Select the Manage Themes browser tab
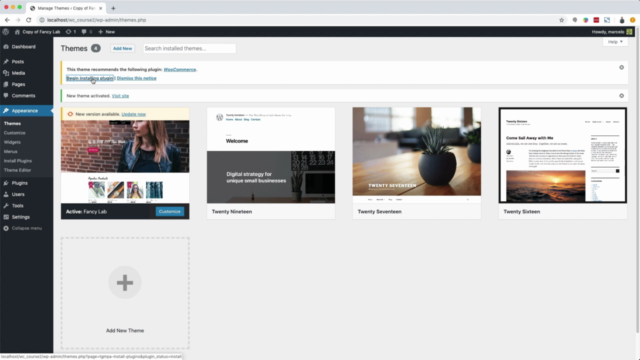Viewport: 640px width, 360px height. tap(65, 8)
